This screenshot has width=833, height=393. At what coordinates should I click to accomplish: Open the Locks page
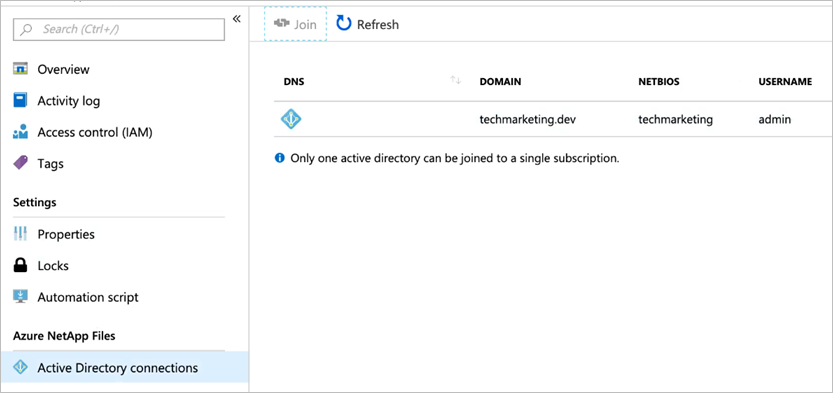coord(53,266)
